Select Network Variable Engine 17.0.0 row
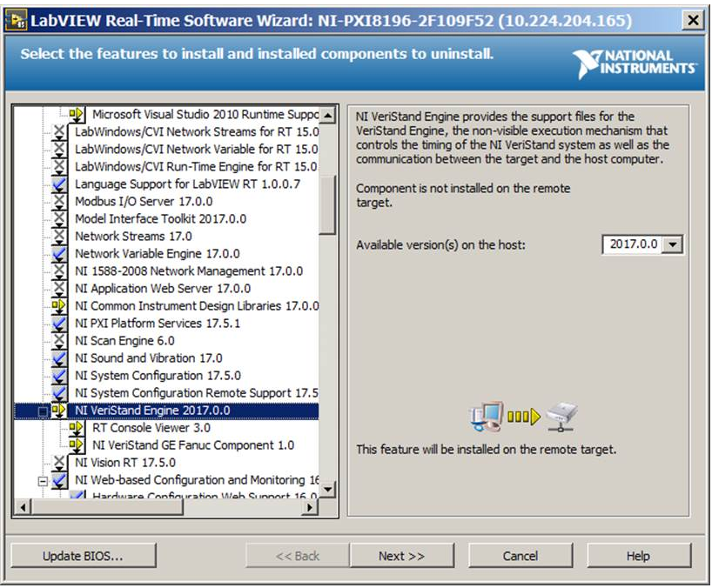Viewport: 712px width, 588px height. [158, 253]
